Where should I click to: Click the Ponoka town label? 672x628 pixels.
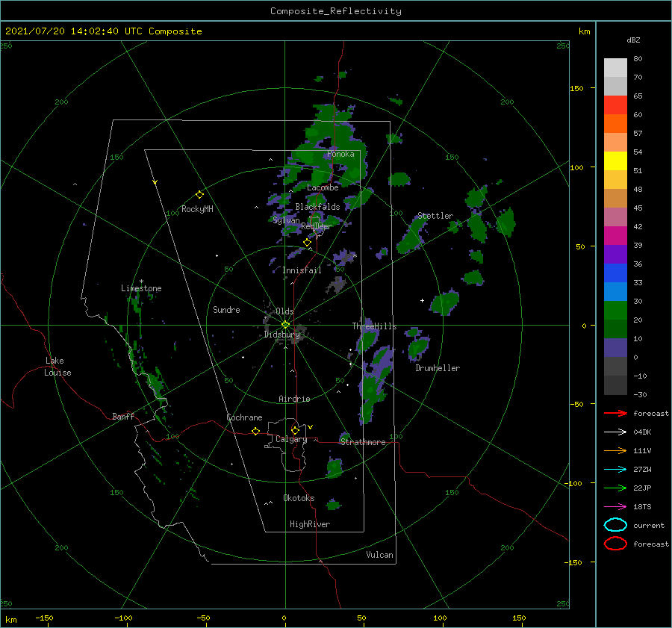[x=340, y=154]
